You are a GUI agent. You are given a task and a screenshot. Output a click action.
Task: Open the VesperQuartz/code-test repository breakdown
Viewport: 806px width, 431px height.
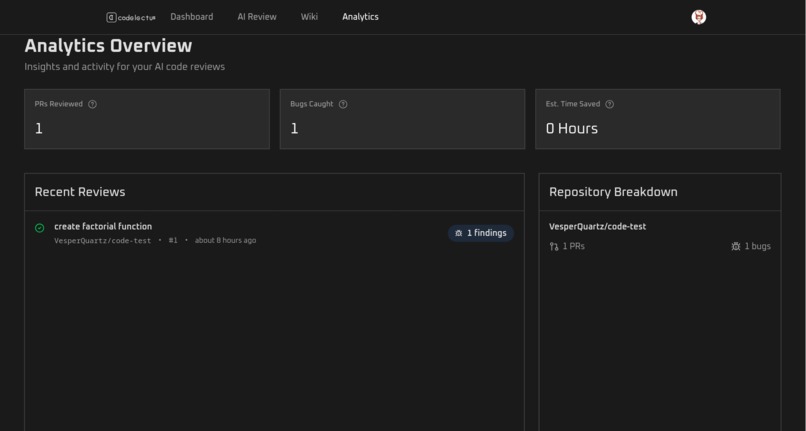click(x=597, y=226)
